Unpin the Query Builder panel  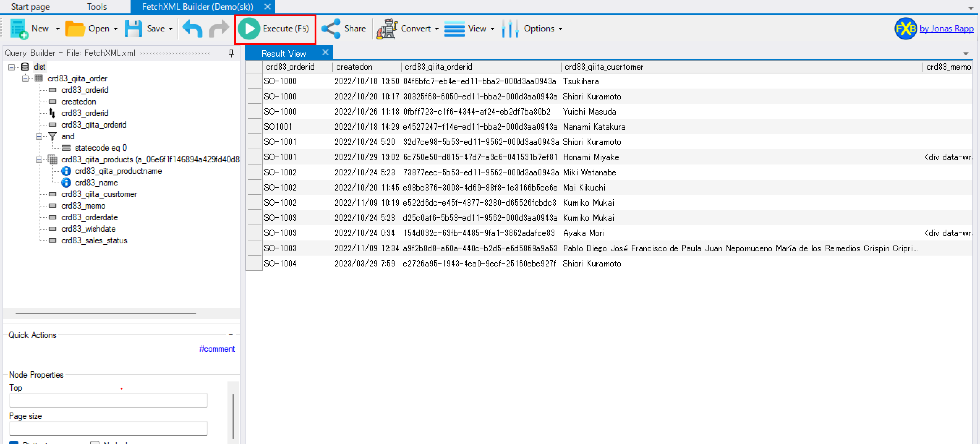tap(231, 53)
